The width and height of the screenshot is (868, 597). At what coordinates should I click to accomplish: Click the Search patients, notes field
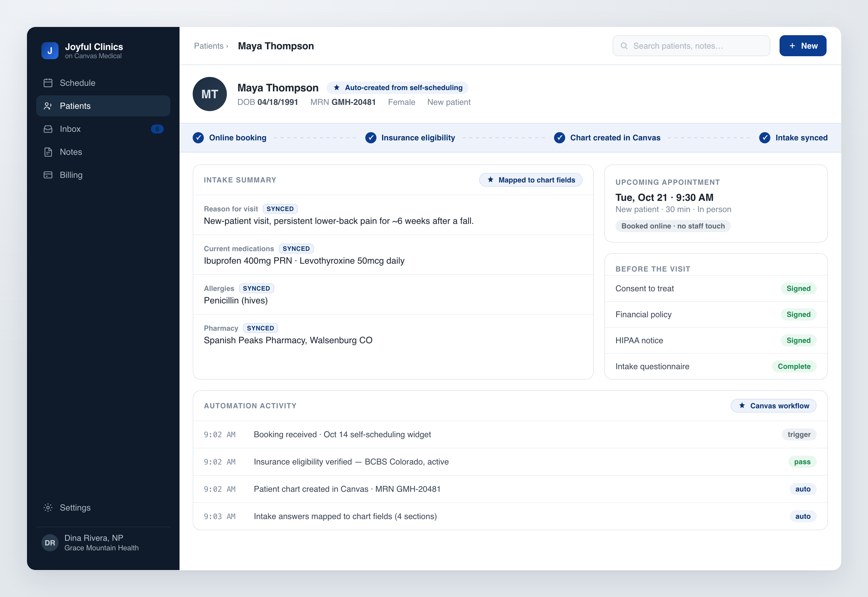691,46
